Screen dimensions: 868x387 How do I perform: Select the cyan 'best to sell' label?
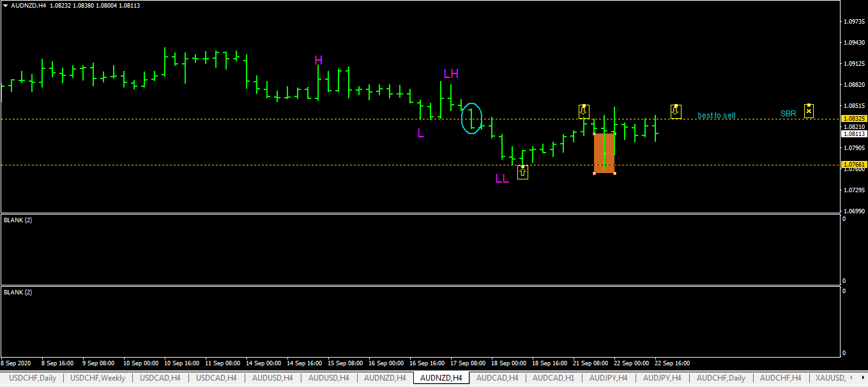pyautogui.click(x=717, y=116)
